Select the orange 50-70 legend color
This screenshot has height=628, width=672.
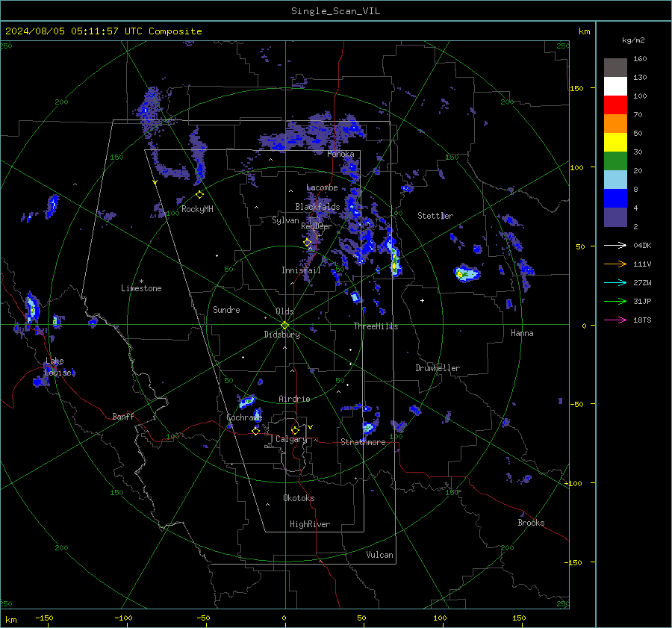[x=615, y=123]
